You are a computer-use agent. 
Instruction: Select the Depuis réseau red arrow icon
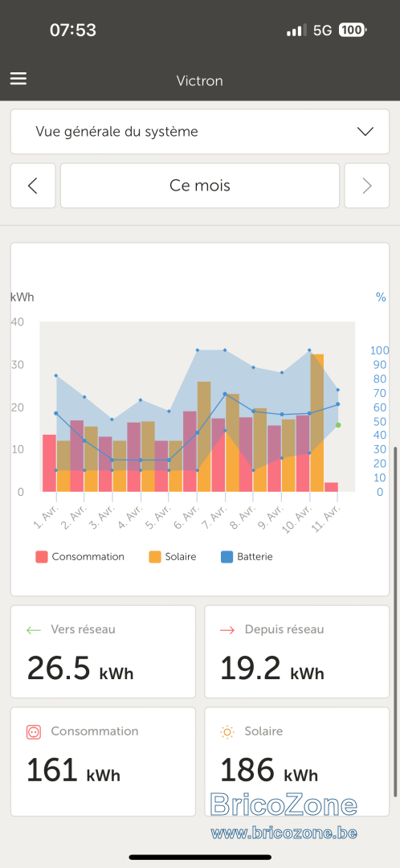click(227, 630)
